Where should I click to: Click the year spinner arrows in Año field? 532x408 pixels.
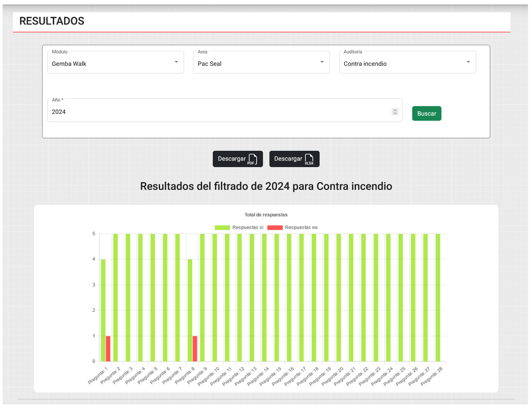click(395, 112)
